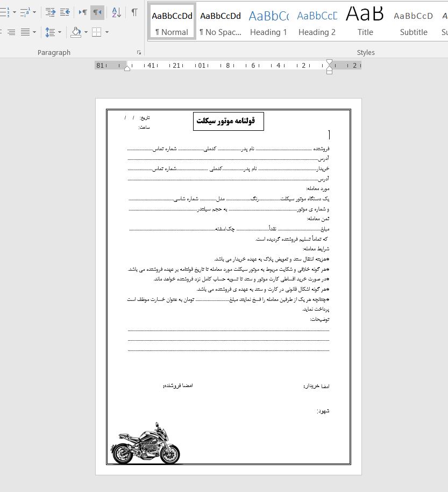
Task: Toggle right-to-left text direction
Action: [97, 12]
